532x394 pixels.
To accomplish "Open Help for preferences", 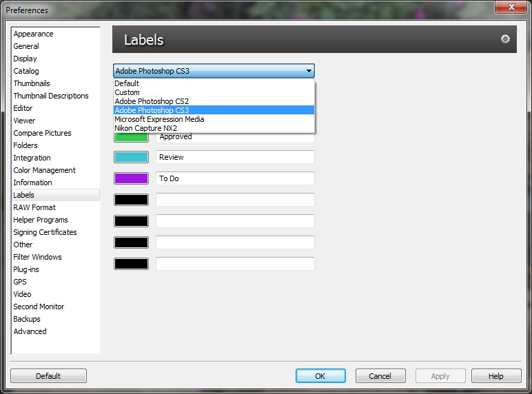I will 496,376.
